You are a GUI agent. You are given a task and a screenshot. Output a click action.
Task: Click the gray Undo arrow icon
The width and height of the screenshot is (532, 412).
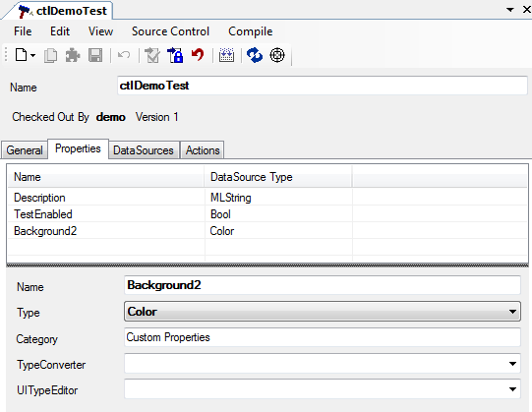pyautogui.click(x=124, y=55)
